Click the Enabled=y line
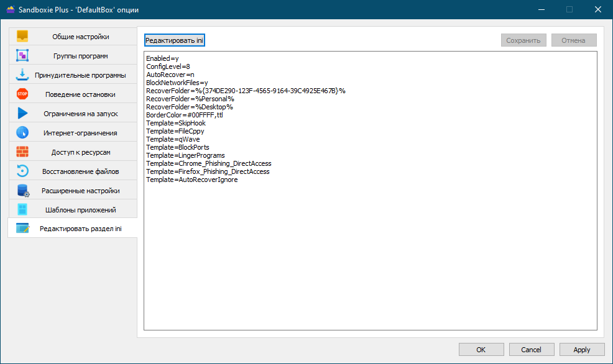The image size is (613, 364). click(162, 58)
